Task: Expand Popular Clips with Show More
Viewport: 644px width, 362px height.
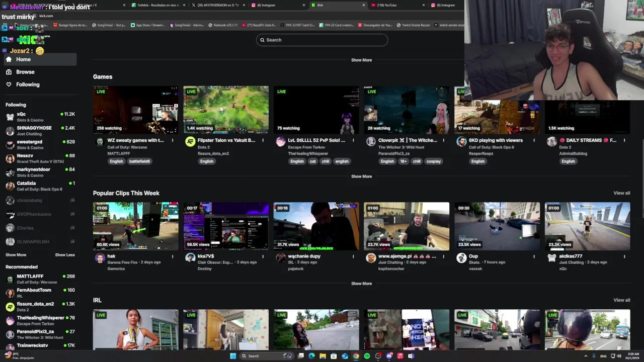Action: 361,284
